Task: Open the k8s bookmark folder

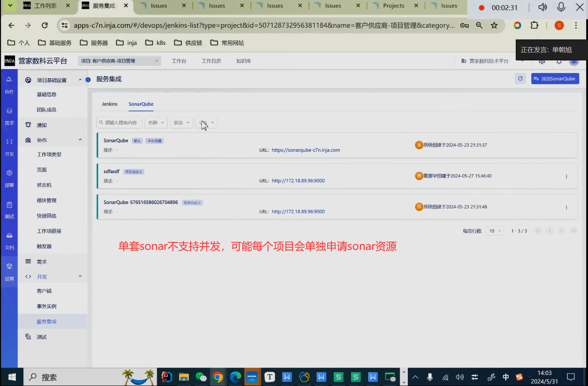Action: click(155, 43)
